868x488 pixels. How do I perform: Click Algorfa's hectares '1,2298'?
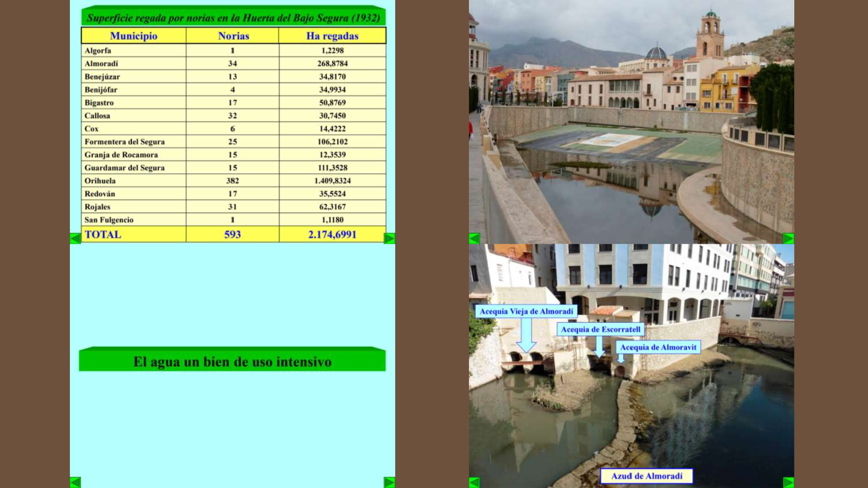[333, 50]
